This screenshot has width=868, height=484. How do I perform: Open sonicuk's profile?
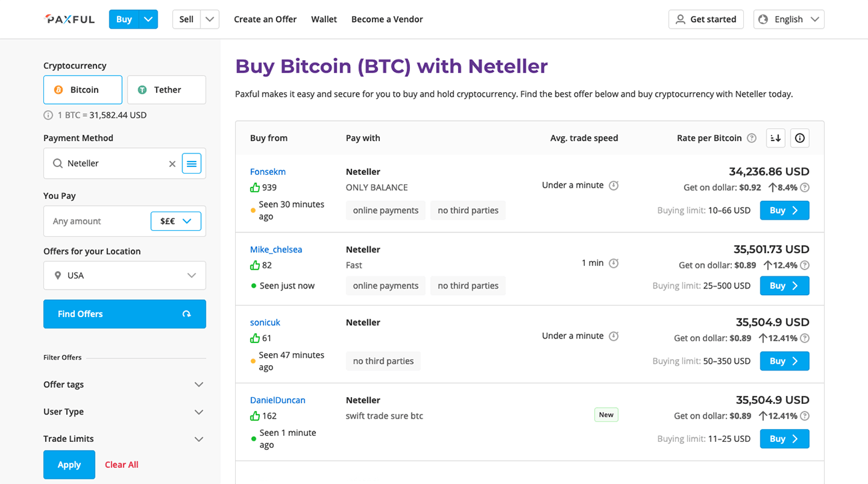coord(265,322)
